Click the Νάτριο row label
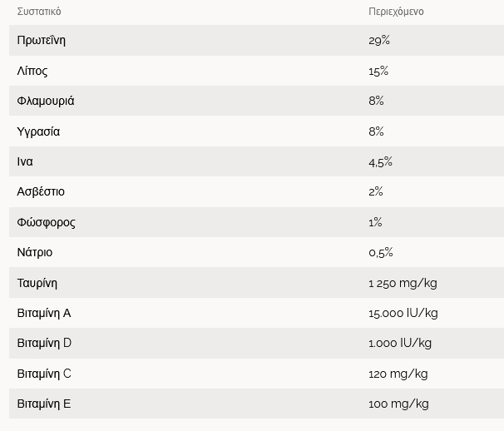Viewport: 504px width, 431px height. [35, 252]
